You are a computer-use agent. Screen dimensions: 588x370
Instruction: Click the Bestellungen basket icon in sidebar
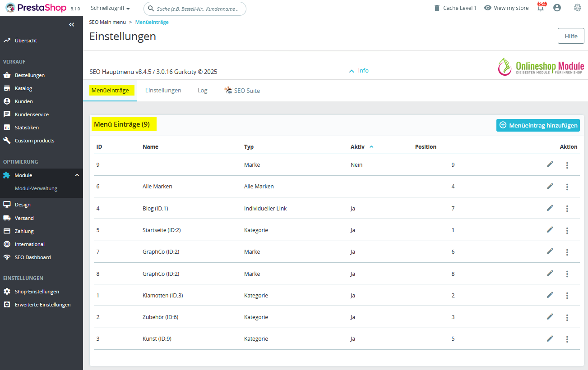pos(7,75)
